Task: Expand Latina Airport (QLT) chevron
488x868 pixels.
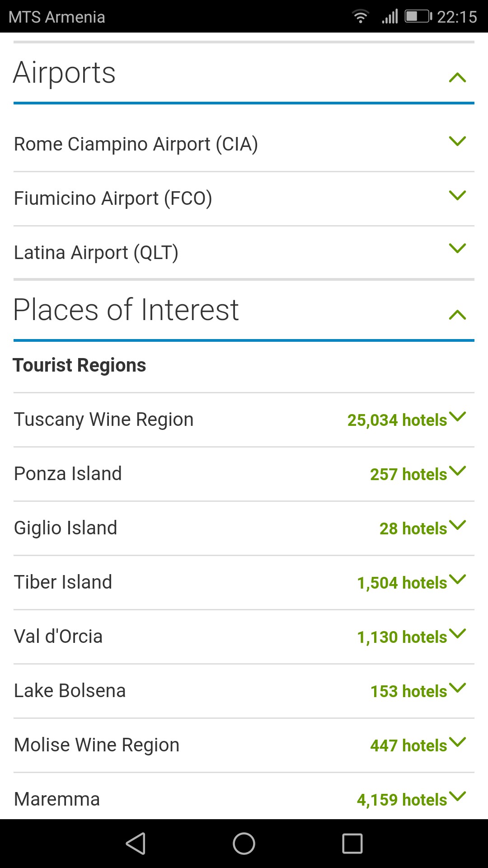Action: 457,249
